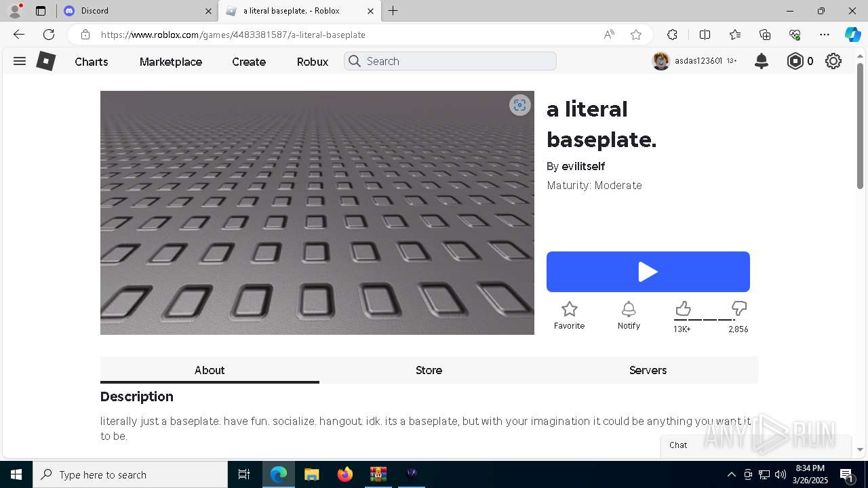This screenshot has width=868, height=488.
Task: Click the Read aloud icon in address bar
Action: coord(609,35)
